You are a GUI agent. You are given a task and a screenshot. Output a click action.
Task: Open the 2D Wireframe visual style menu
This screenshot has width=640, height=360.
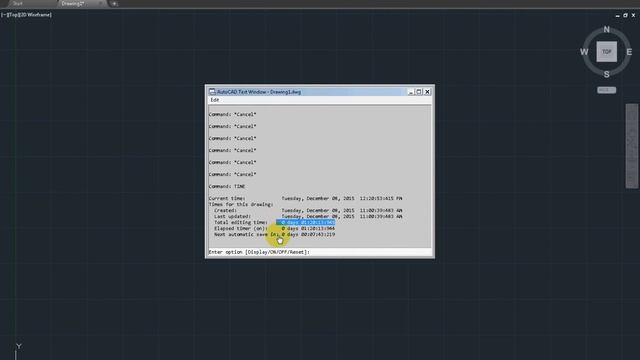coord(35,15)
